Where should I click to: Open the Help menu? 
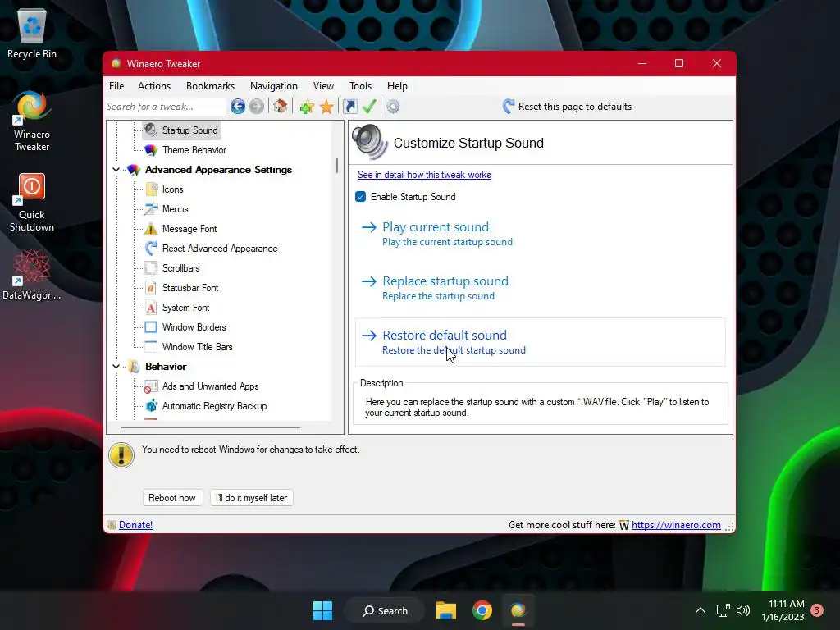click(x=398, y=85)
